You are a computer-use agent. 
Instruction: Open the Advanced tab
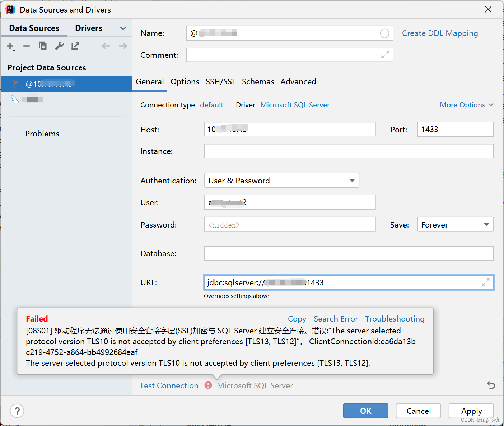click(298, 82)
